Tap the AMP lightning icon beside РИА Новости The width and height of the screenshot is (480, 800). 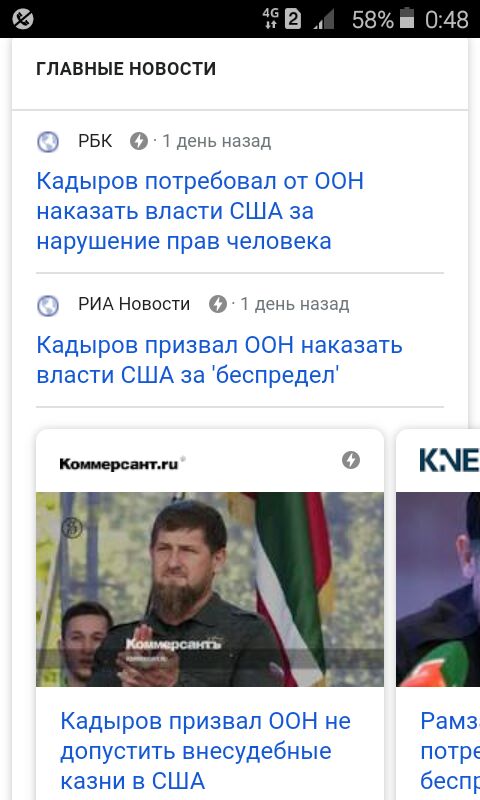pos(218,304)
